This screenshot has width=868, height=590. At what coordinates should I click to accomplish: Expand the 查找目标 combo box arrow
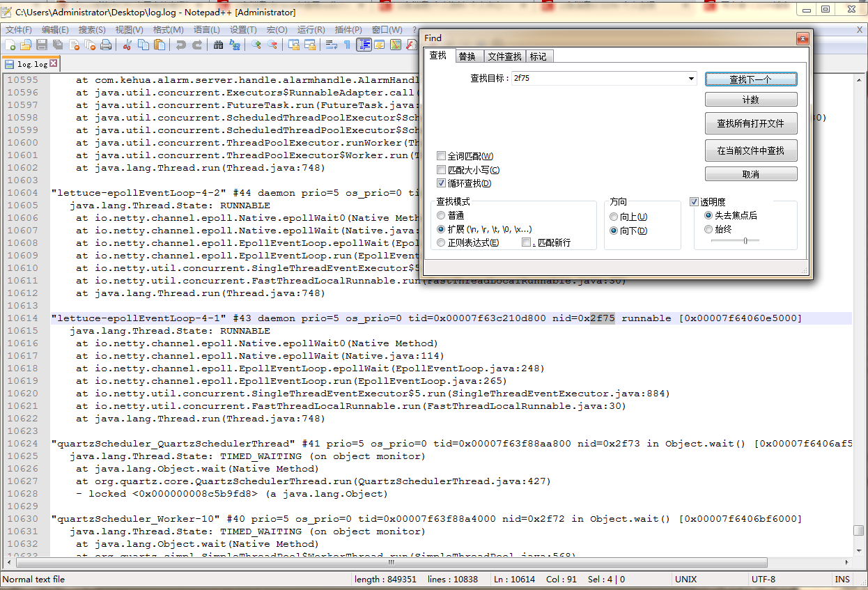point(691,78)
